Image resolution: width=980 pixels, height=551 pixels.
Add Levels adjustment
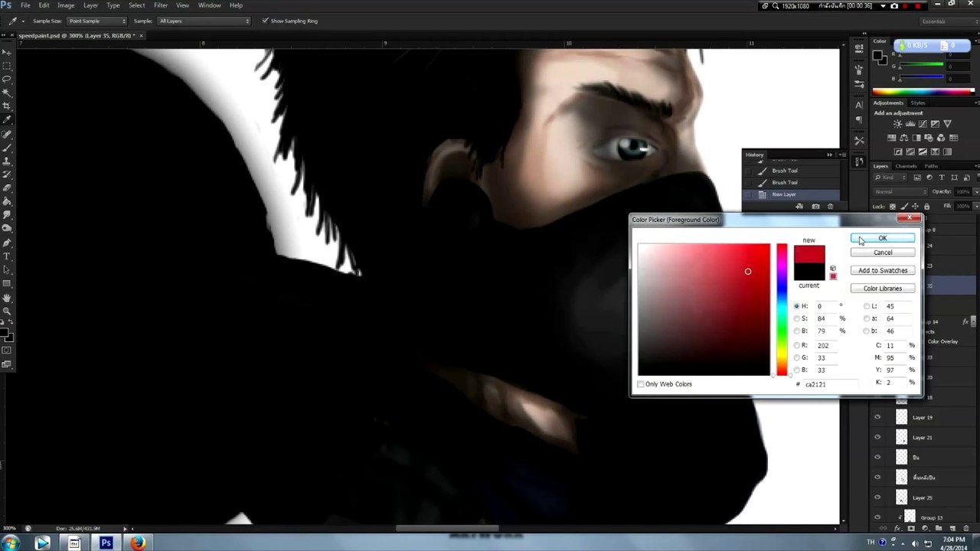coord(910,124)
